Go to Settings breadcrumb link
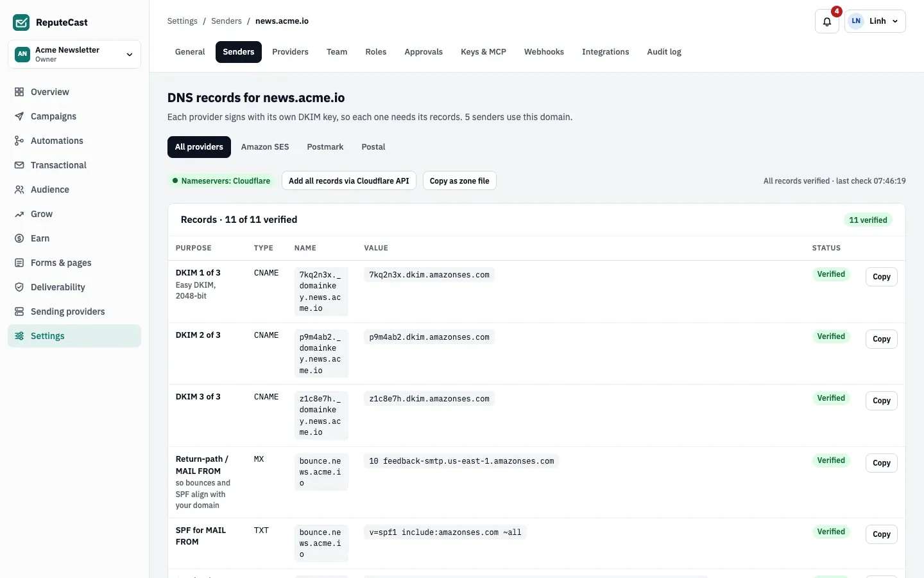The width and height of the screenshot is (924, 578). pyautogui.click(x=182, y=21)
